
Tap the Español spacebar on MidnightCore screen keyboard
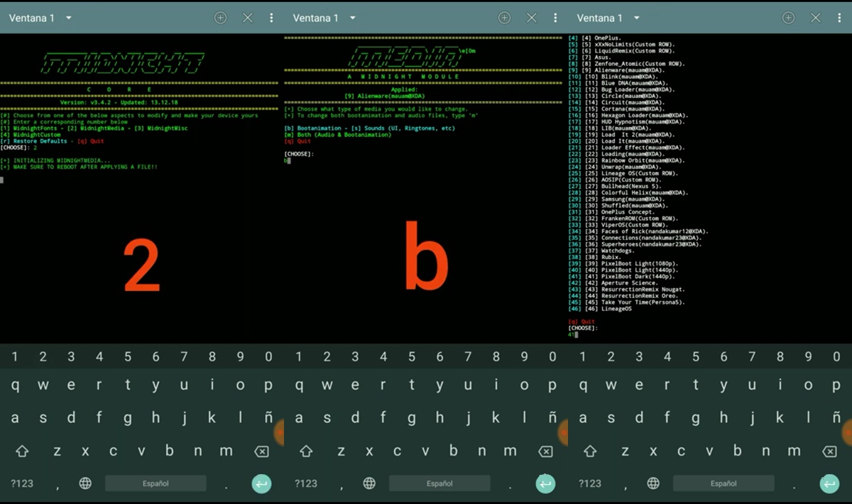(x=155, y=483)
